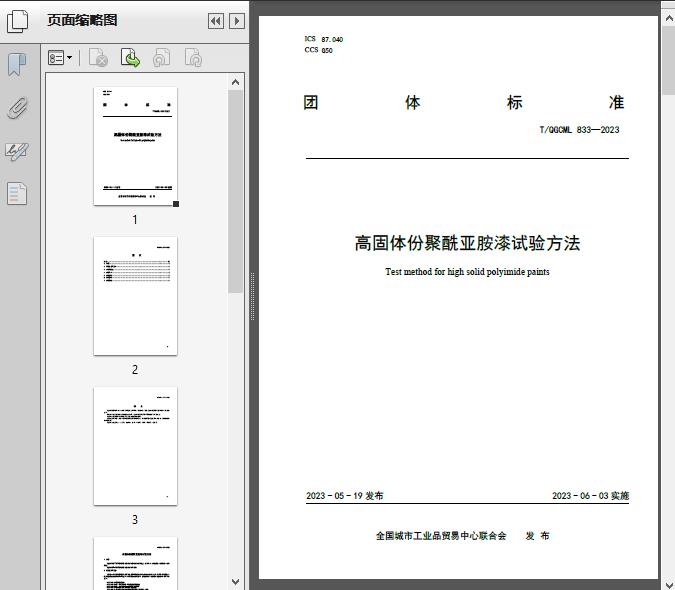Select page 2 thumbnail
675x590 pixels.
tap(135, 296)
